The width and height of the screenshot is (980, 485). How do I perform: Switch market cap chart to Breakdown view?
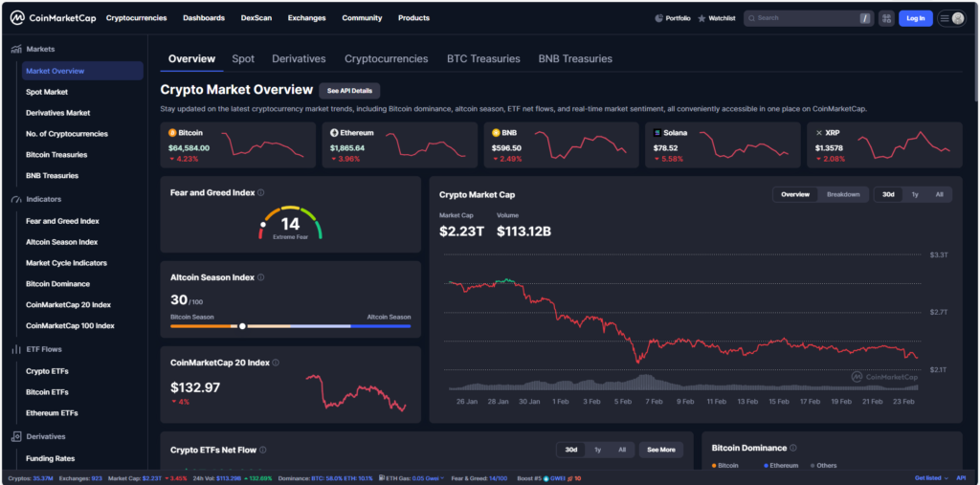pos(843,194)
